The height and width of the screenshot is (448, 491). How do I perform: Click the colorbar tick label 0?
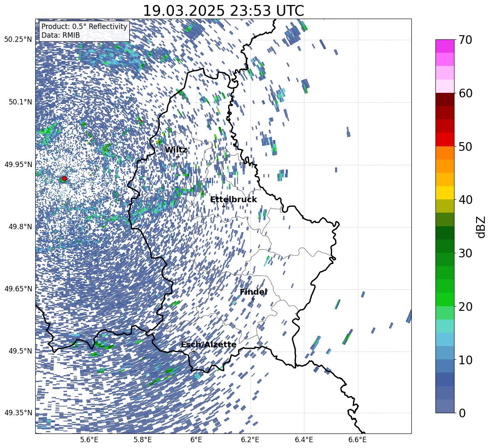(x=462, y=413)
